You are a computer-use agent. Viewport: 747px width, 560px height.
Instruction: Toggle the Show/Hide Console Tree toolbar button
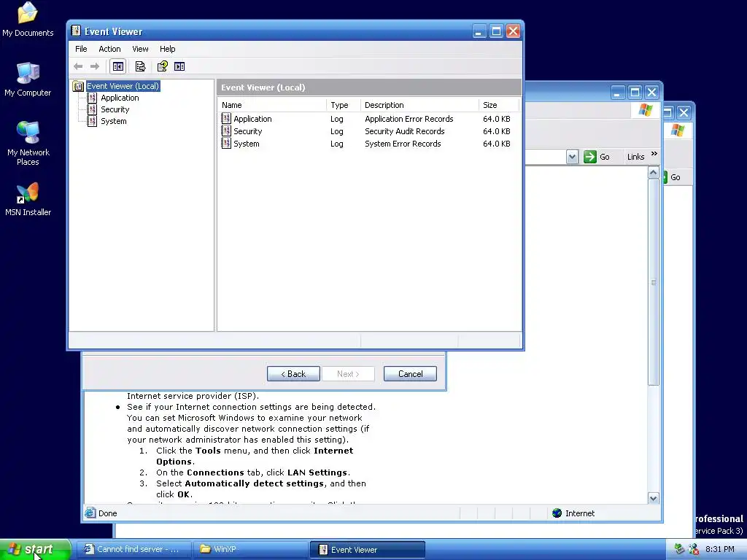(117, 66)
